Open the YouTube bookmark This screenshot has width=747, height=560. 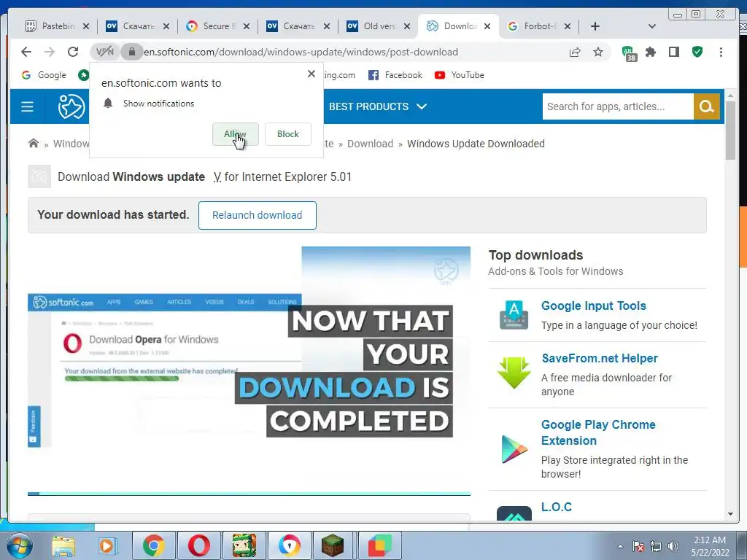click(x=460, y=75)
